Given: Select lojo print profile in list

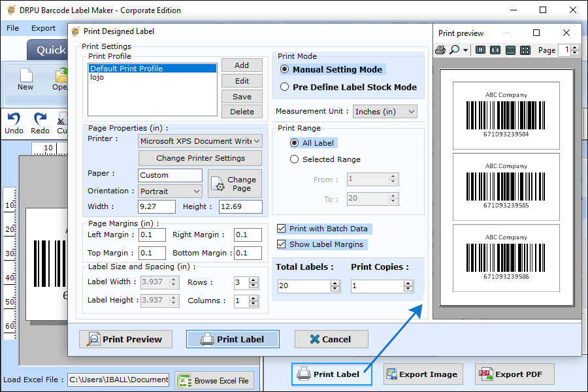Looking at the screenshot, I should tap(152, 77).
